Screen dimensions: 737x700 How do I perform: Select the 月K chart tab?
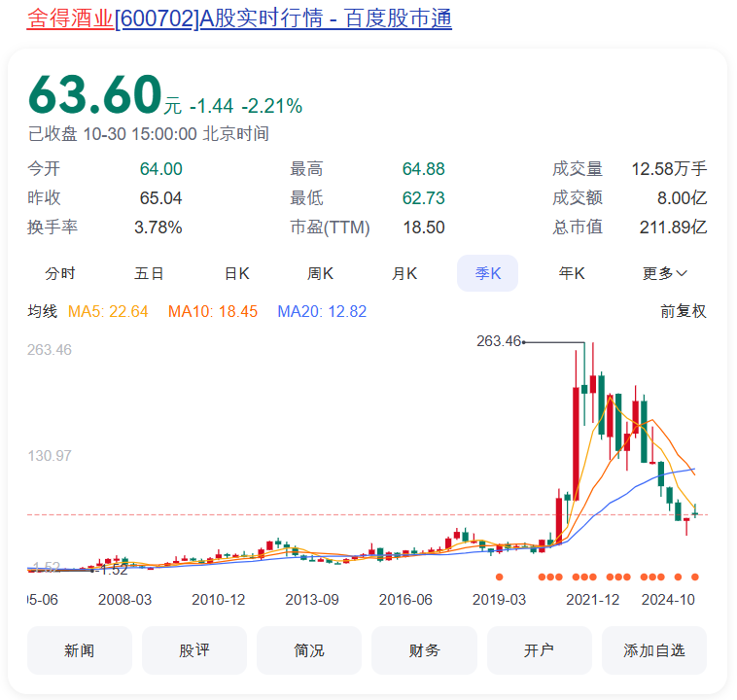pyautogui.click(x=404, y=273)
